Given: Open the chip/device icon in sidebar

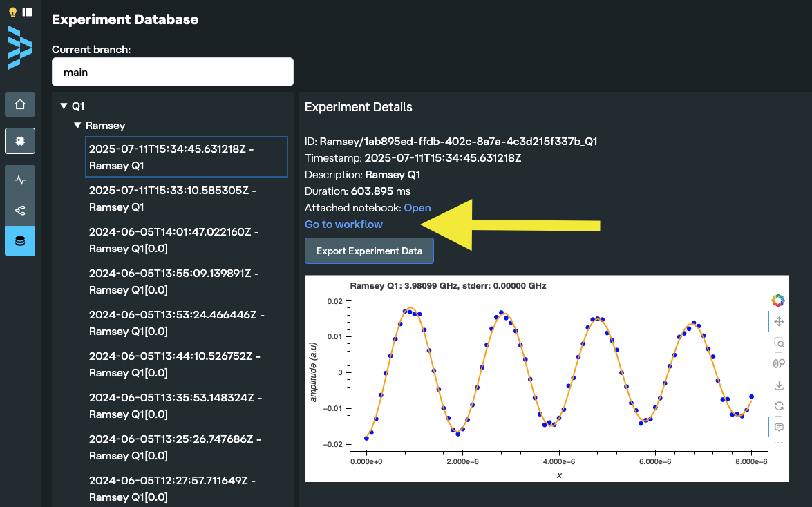Looking at the screenshot, I should [x=20, y=141].
